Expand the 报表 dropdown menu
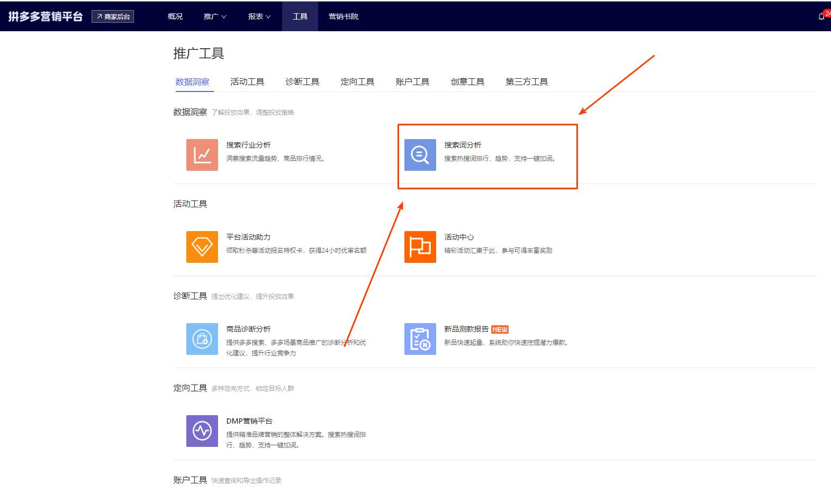 [259, 16]
